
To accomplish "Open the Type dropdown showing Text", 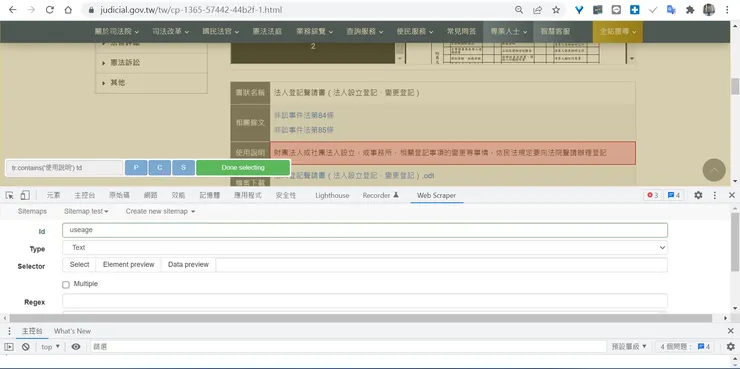I will click(365, 248).
